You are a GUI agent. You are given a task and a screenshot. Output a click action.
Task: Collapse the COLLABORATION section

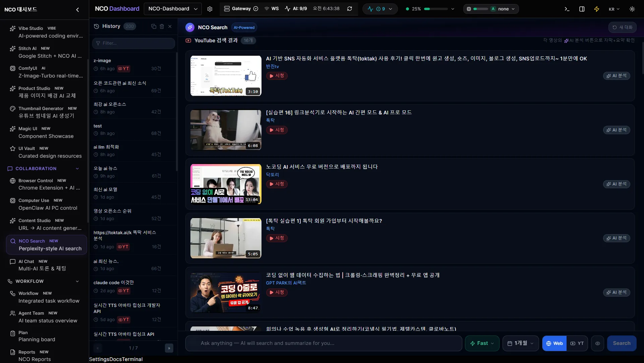[x=77, y=169]
